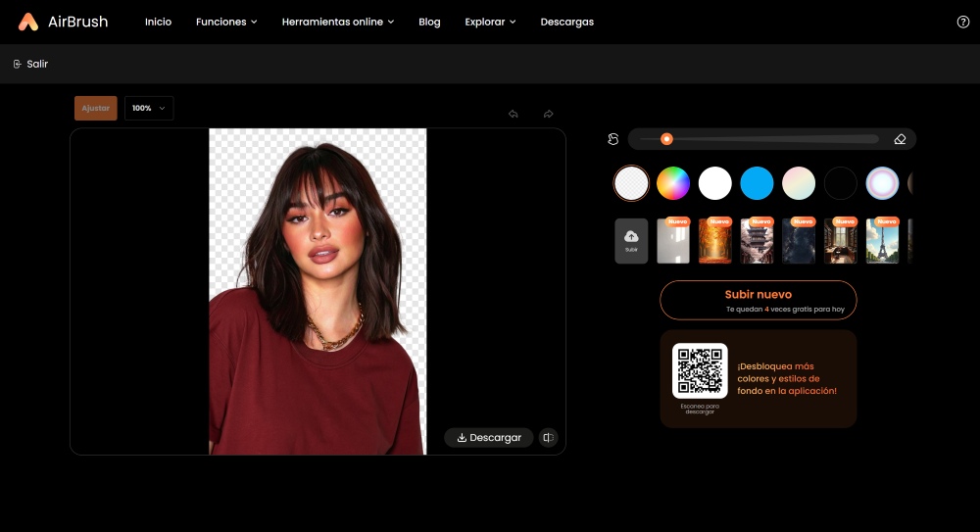This screenshot has height=532, width=980.
Task: Click the redo arrow above the canvas
Action: [548, 114]
